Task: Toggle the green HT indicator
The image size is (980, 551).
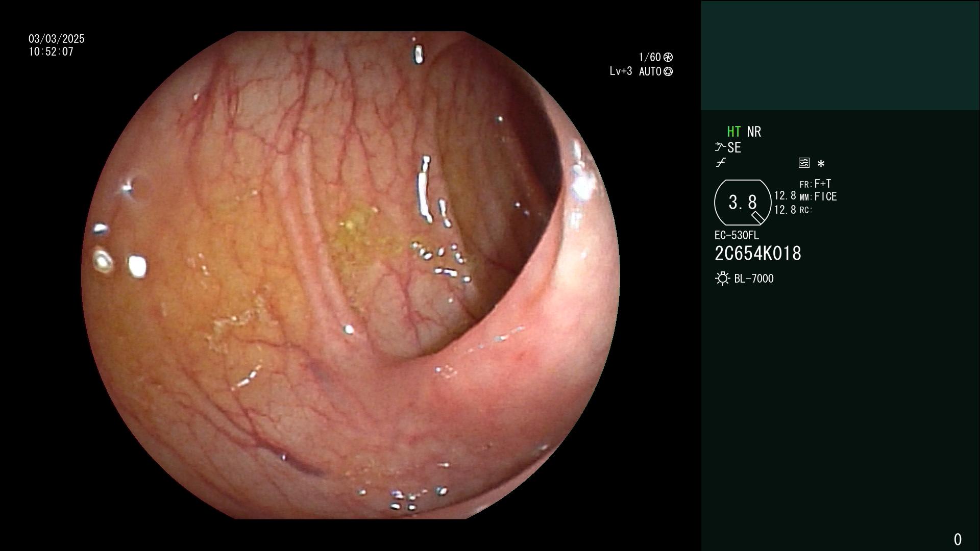Action: pos(733,132)
